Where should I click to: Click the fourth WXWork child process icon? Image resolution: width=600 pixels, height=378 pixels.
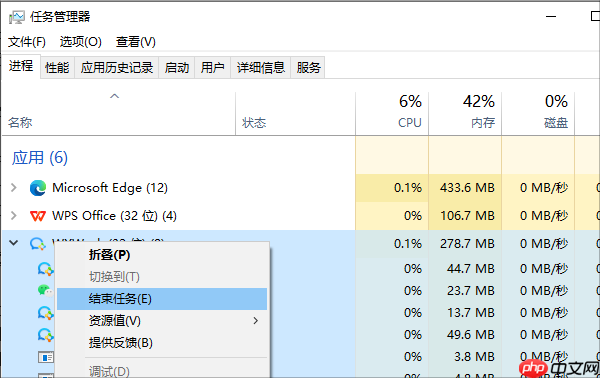45,335
